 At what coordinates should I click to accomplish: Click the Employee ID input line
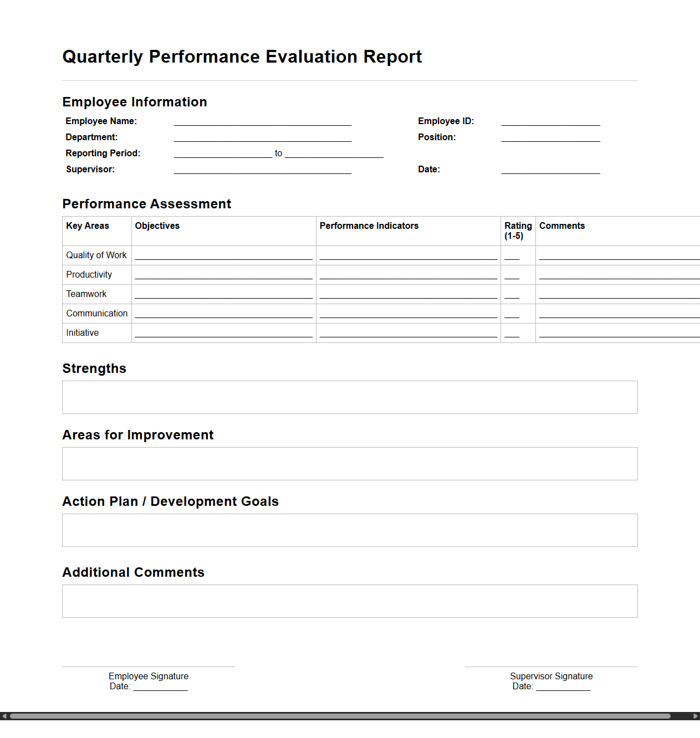coord(550,123)
